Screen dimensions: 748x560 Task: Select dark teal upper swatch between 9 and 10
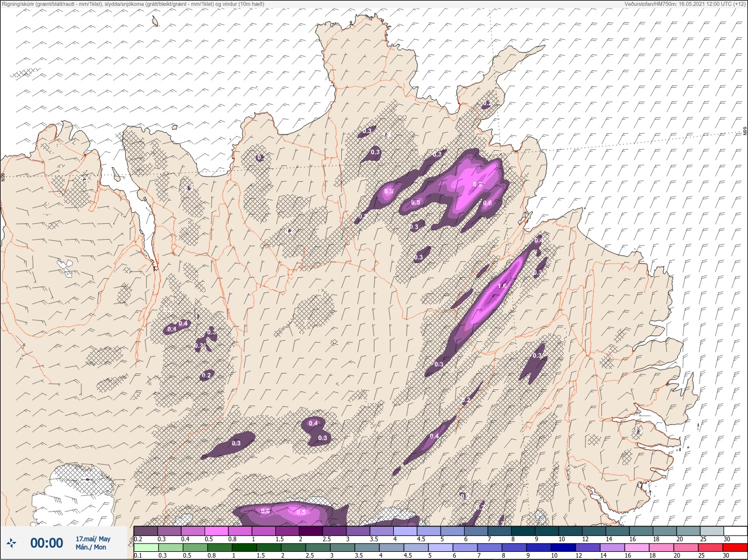click(547, 531)
